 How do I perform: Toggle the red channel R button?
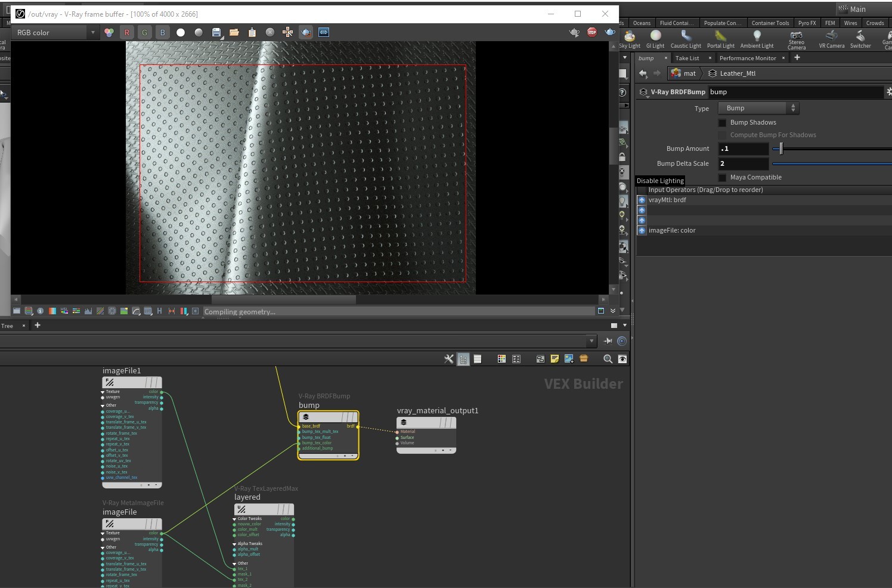pos(126,33)
